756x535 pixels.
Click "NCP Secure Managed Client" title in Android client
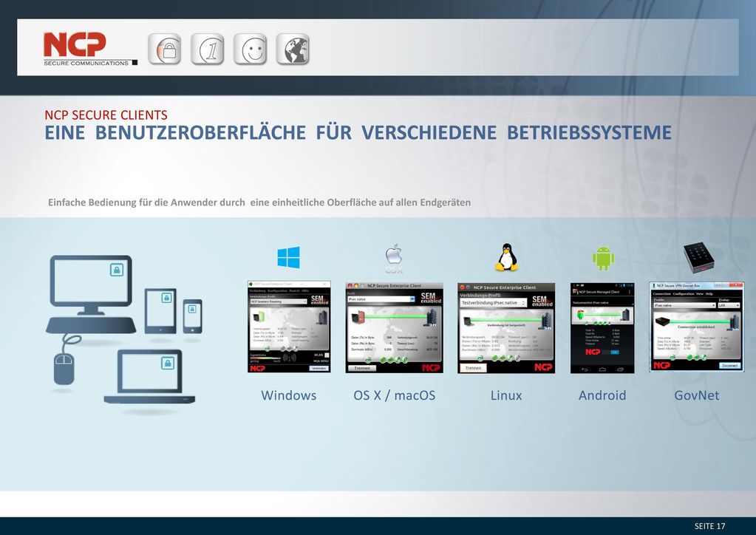(599, 292)
